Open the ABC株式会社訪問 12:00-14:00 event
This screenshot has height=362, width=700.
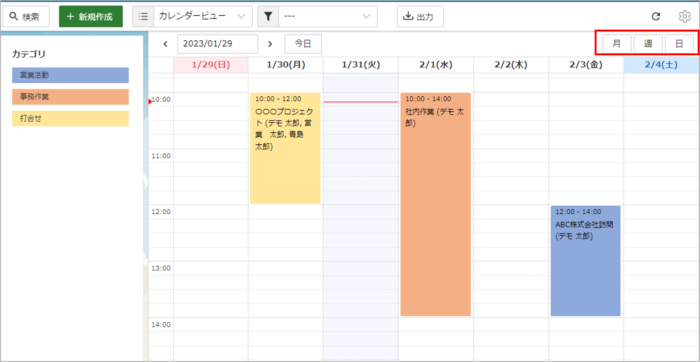click(586, 261)
